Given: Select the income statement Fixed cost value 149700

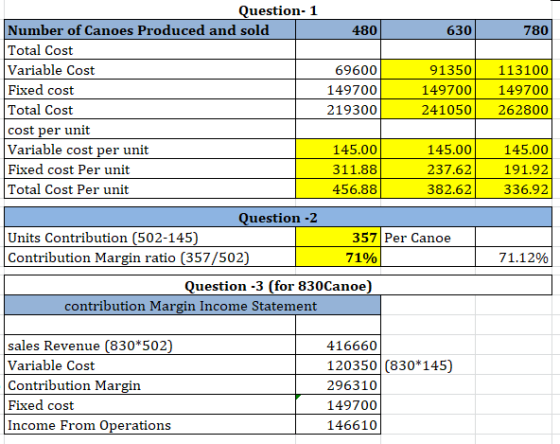Looking at the screenshot, I should click(x=338, y=405).
